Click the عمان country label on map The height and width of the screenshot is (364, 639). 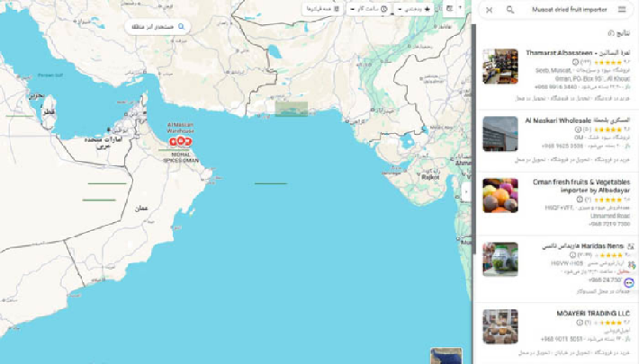pos(141,208)
